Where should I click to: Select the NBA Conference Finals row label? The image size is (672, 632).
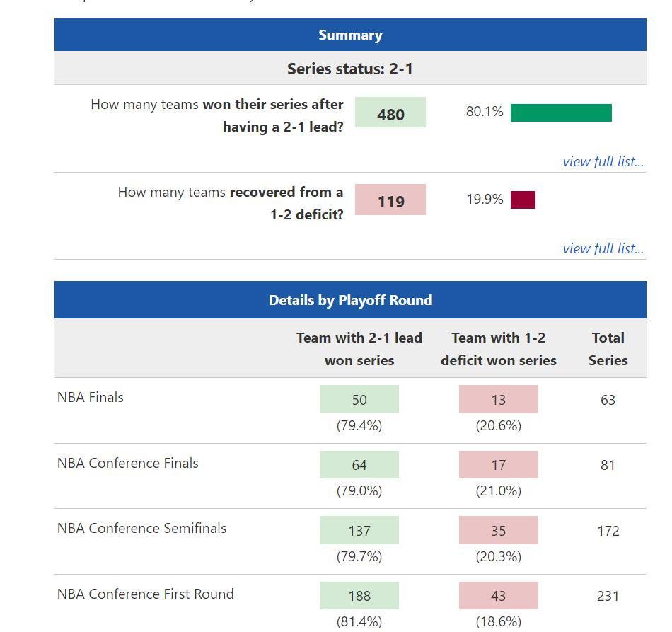tap(128, 463)
